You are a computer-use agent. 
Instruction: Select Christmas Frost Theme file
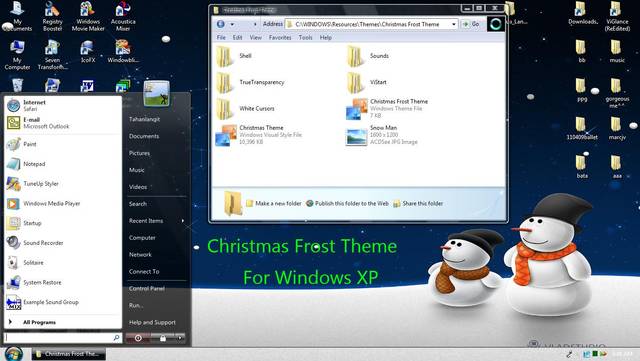pyautogui.click(x=387, y=109)
